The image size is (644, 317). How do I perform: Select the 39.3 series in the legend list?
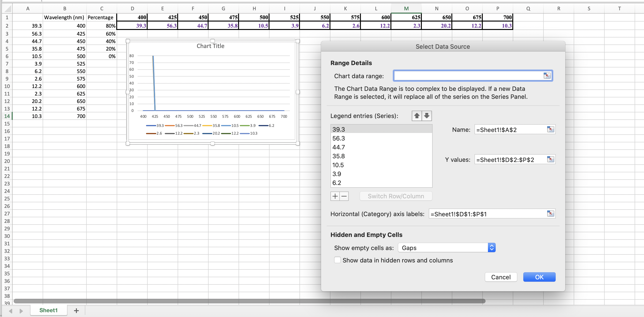pyautogui.click(x=381, y=129)
